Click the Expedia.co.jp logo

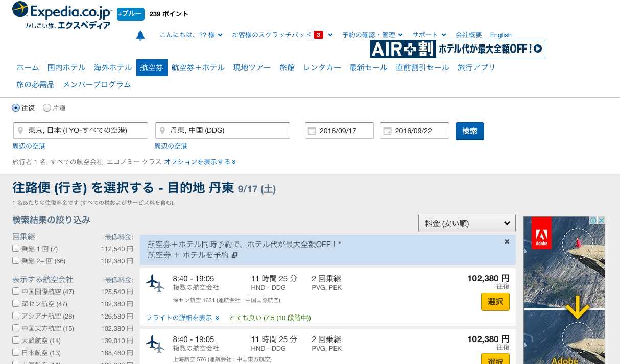(x=62, y=15)
